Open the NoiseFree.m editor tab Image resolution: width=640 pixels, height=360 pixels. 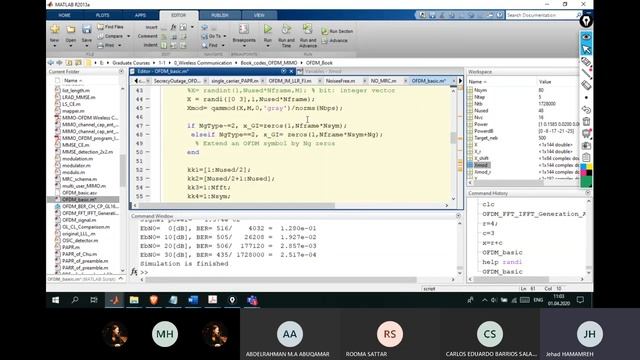[x=340, y=81]
